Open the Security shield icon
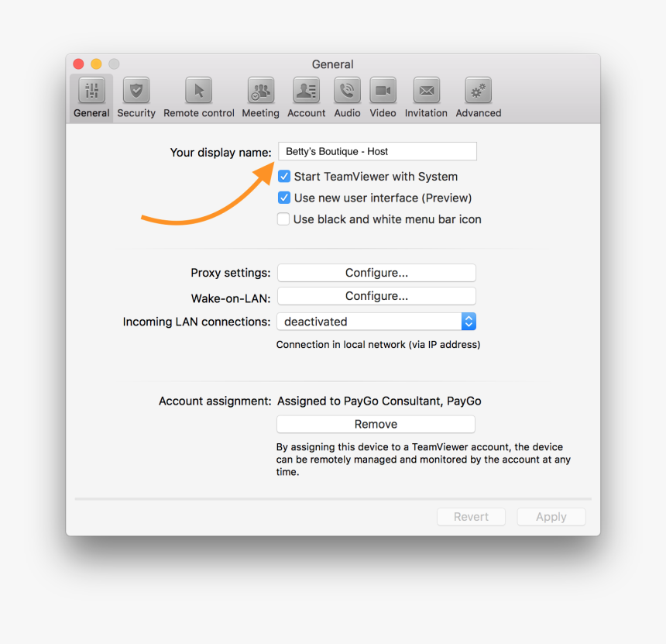This screenshot has height=644, width=666. coord(136,91)
